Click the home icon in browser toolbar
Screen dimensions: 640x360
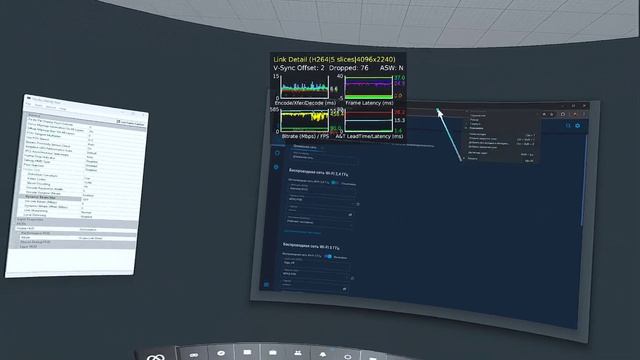562,114
